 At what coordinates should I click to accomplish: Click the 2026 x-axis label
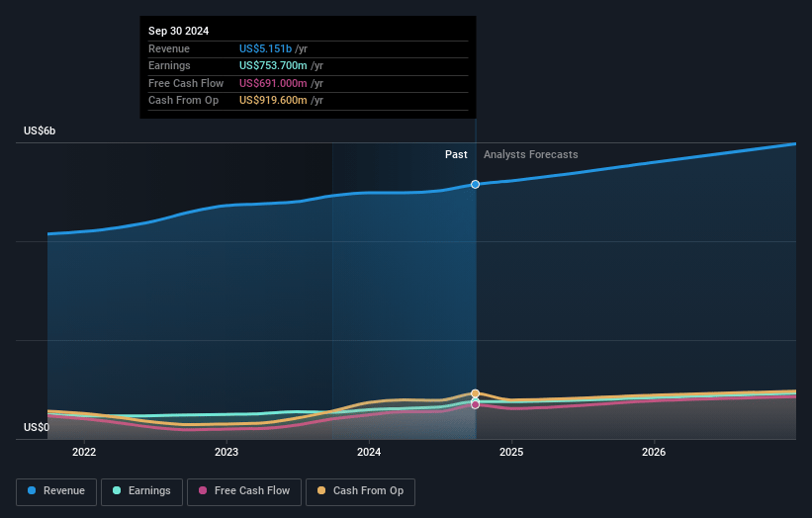[x=654, y=452]
